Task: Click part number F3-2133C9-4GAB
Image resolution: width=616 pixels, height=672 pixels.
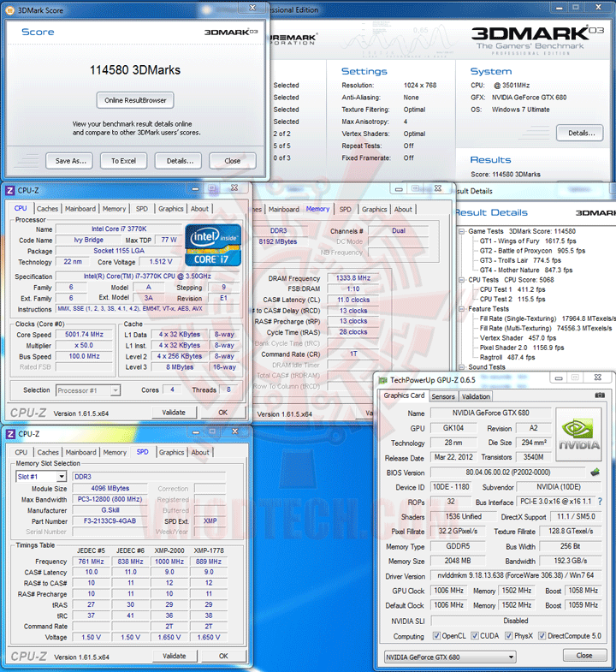Action: pyautogui.click(x=110, y=520)
